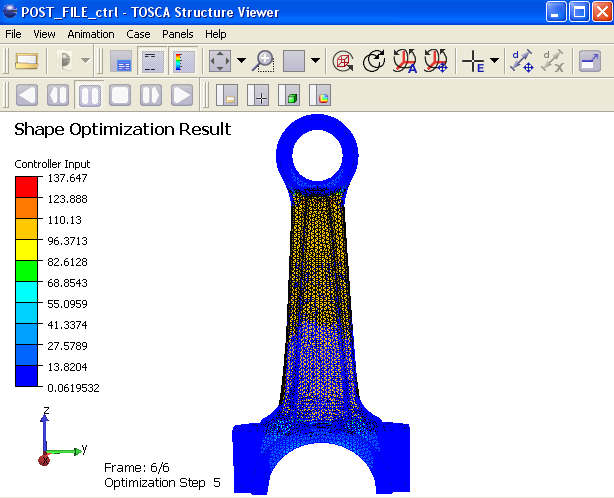This screenshot has height=498, width=614.
Task: Play the animation in reverse
Action: click(27, 96)
